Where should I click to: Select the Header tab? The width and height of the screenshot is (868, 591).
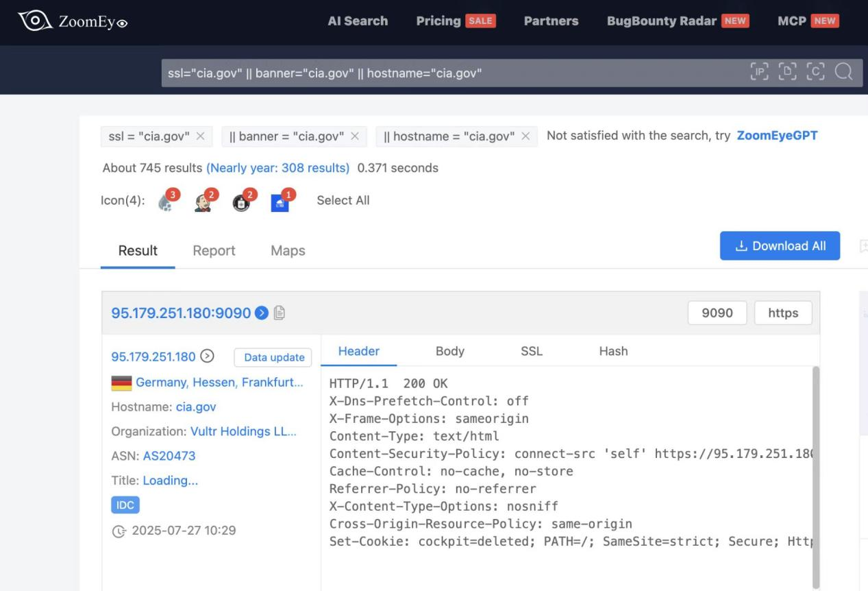point(358,351)
